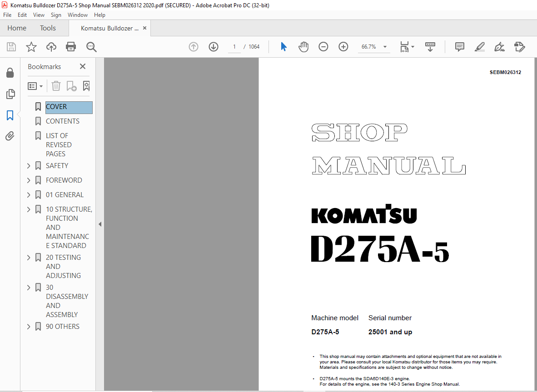Open the Sign menu
This screenshot has width=537, height=392.
(x=56, y=15)
